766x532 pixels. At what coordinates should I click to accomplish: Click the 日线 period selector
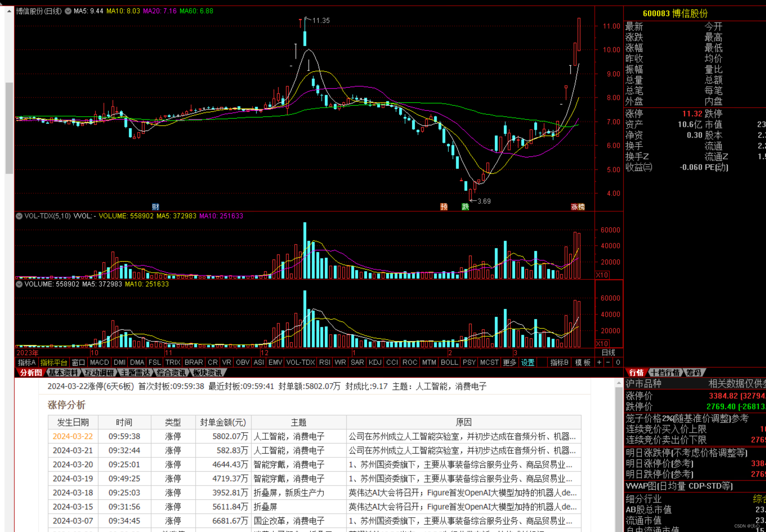click(608, 353)
